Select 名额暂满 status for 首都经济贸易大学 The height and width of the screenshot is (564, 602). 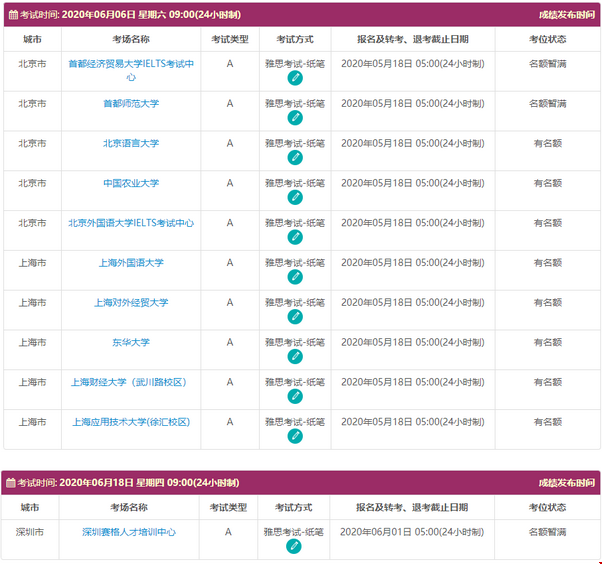tap(547, 64)
